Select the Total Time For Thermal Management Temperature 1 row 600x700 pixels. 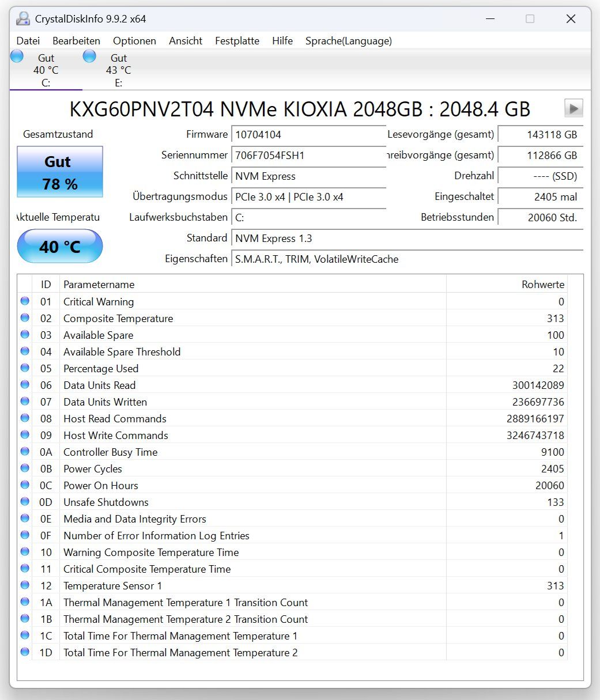point(292,635)
